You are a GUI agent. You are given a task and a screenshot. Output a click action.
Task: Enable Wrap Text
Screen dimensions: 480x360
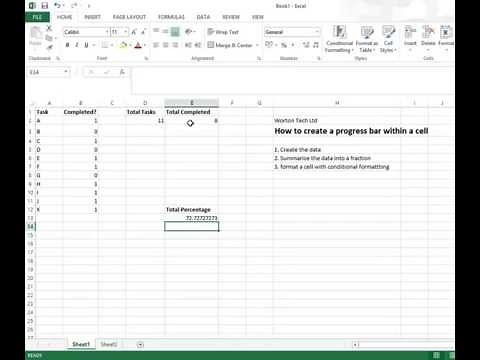tap(223, 32)
